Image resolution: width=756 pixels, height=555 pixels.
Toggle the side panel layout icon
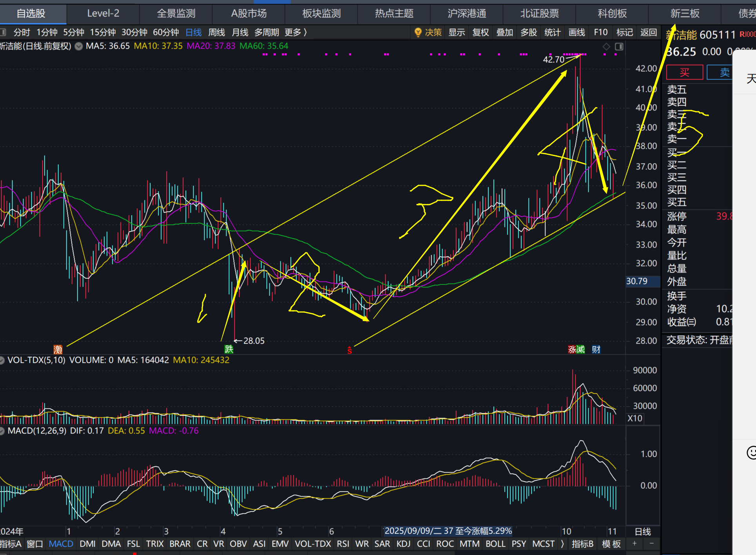619,47
